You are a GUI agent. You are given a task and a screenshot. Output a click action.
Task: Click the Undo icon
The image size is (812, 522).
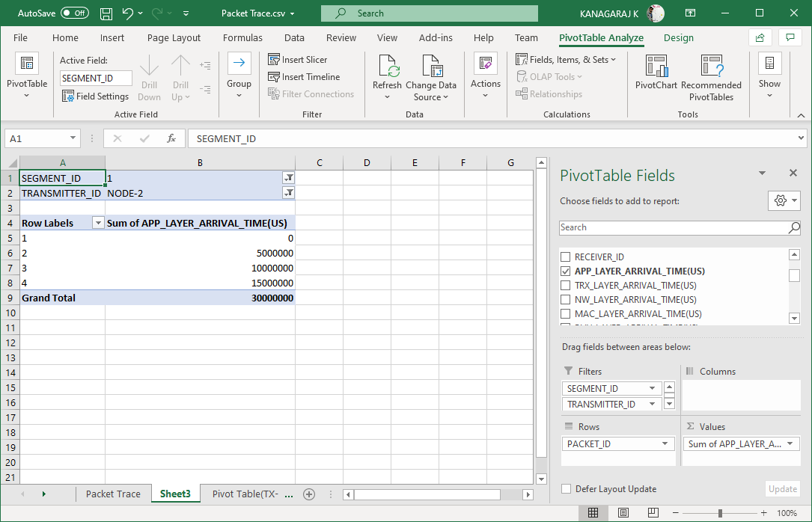click(127, 13)
